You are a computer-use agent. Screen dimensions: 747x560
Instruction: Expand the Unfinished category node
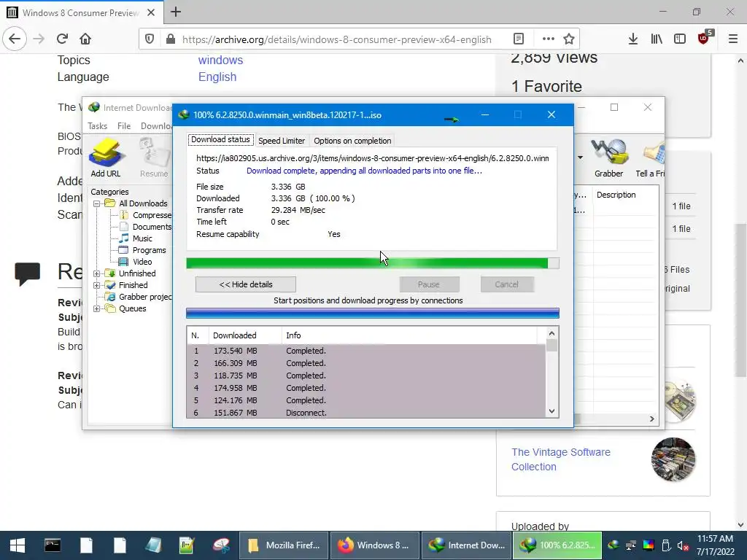(97, 273)
